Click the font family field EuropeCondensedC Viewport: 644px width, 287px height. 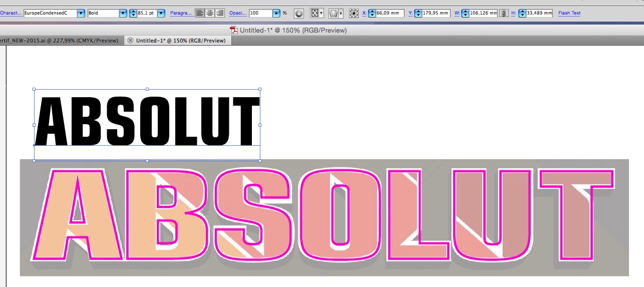click(50, 13)
